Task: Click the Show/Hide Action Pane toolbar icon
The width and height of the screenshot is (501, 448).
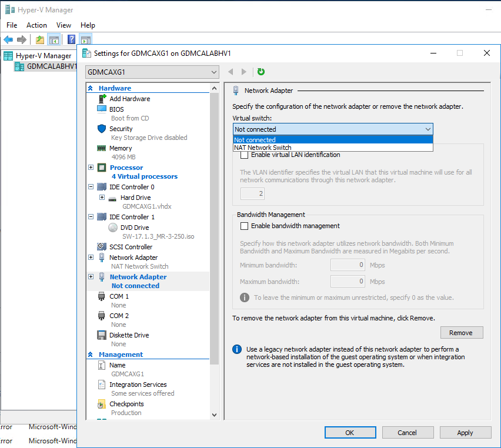Action: [x=86, y=40]
